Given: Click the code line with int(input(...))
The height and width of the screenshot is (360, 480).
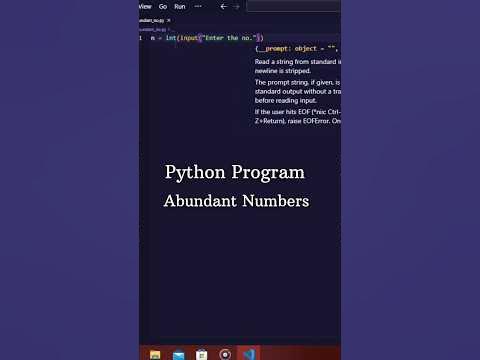Looking at the screenshot, I should click(x=207, y=38).
